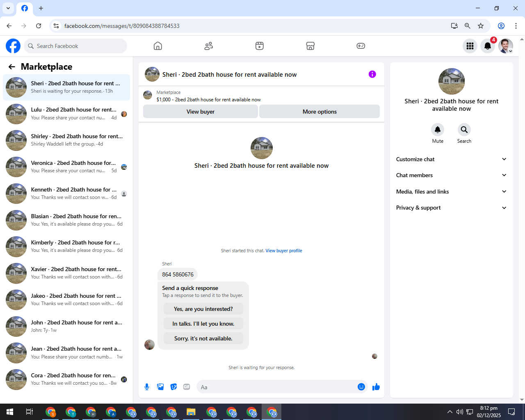The height and width of the screenshot is (420, 525).
Task: Send a voice clip microphone icon
Action: 147,387
